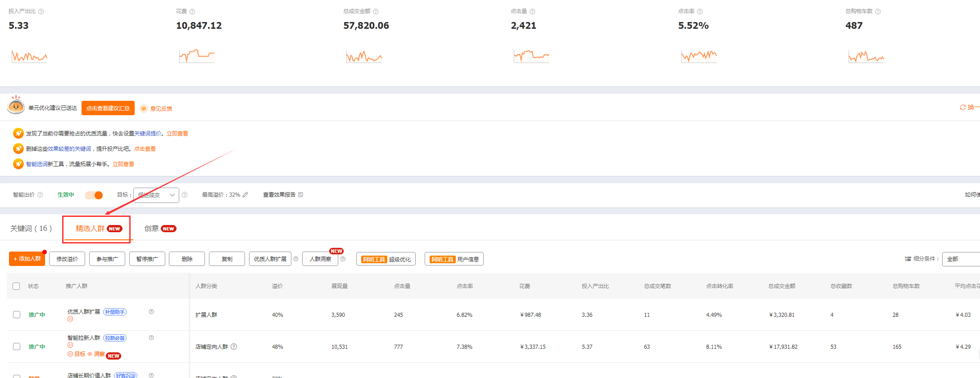Click help icon beside top 点击量 metric
This screenshot has width=980, height=378.
pyautogui.click(x=532, y=12)
